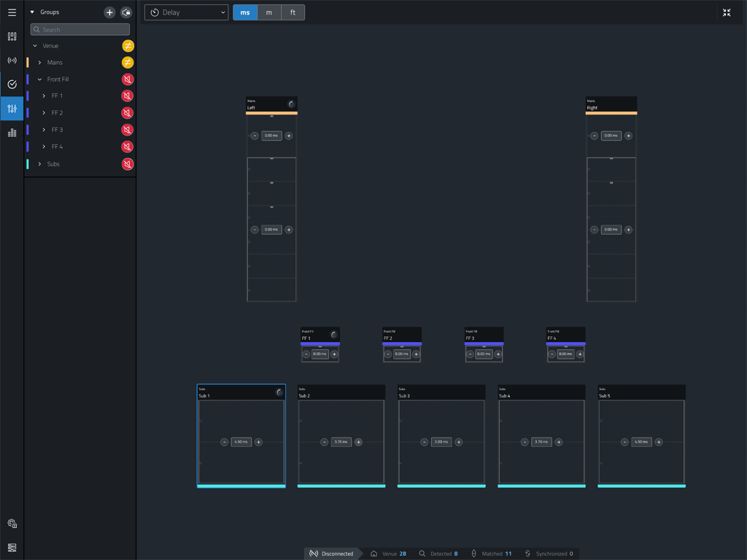Expand the Mains group in tree
747x560 pixels.
(x=40, y=63)
